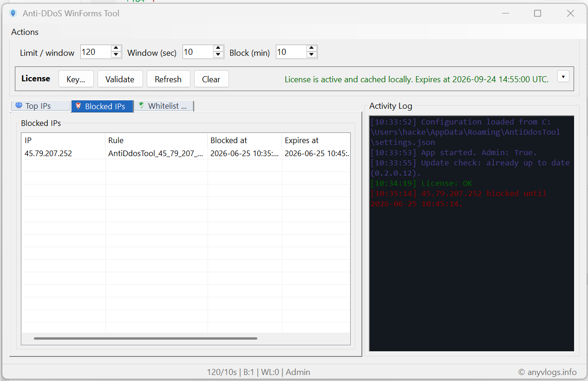The image size is (588, 381).
Task: Click the license status message text
Action: pos(417,79)
